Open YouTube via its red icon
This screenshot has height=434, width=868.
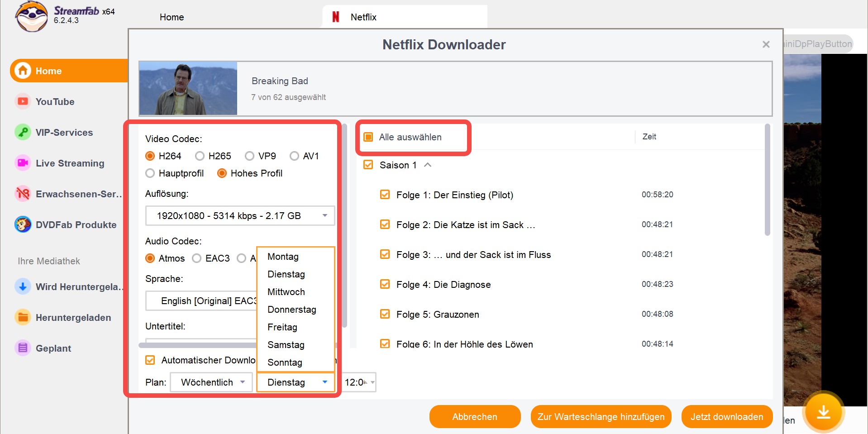(x=23, y=101)
